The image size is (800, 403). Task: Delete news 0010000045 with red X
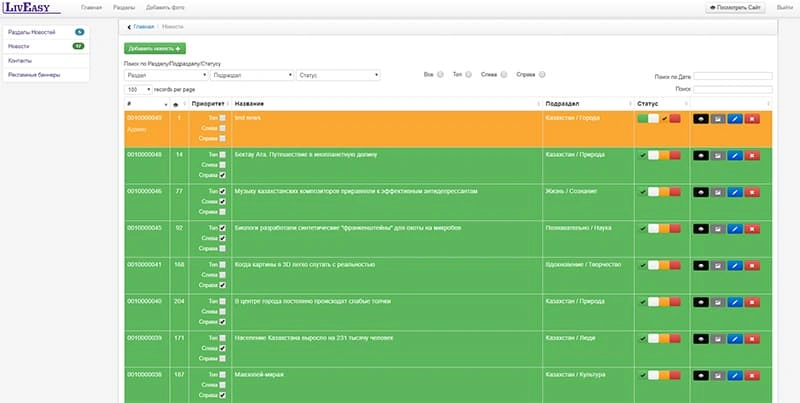coord(752,229)
